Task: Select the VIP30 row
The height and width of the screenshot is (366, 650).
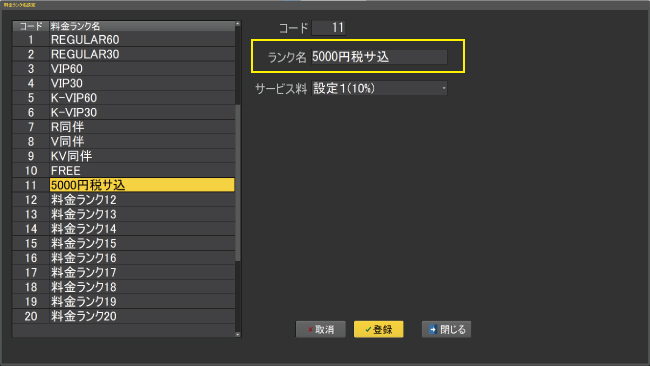Action: tap(124, 83)
